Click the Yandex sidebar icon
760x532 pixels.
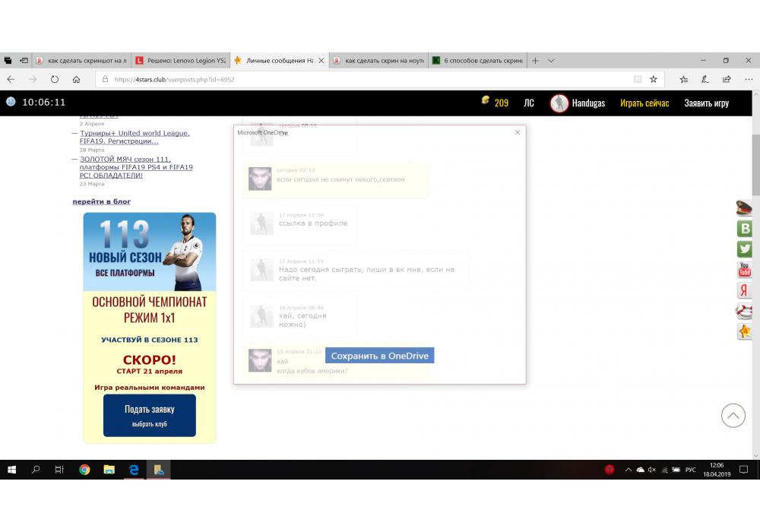tap(745, 290)
